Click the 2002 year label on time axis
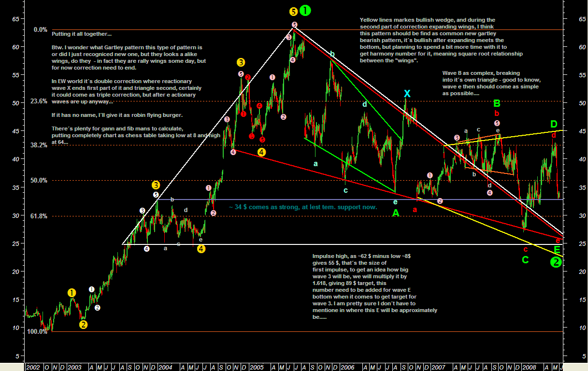 coord(33,367)
